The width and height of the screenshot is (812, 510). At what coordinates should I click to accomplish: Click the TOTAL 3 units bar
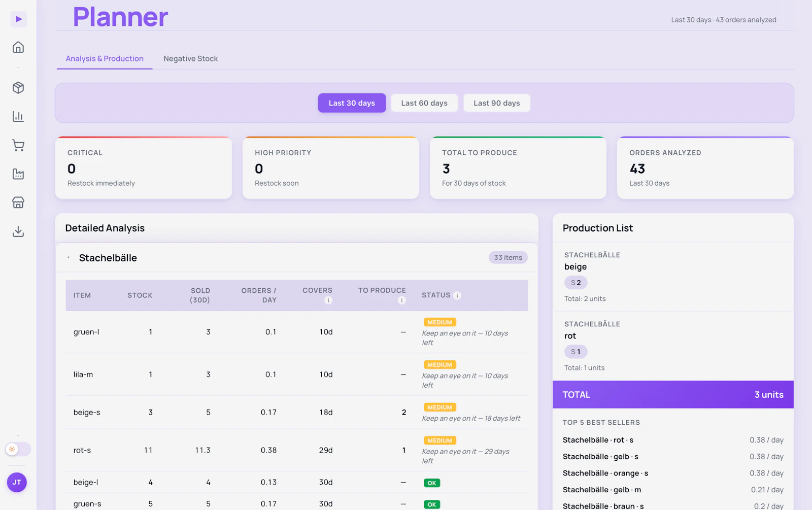[x=673, y=395]
